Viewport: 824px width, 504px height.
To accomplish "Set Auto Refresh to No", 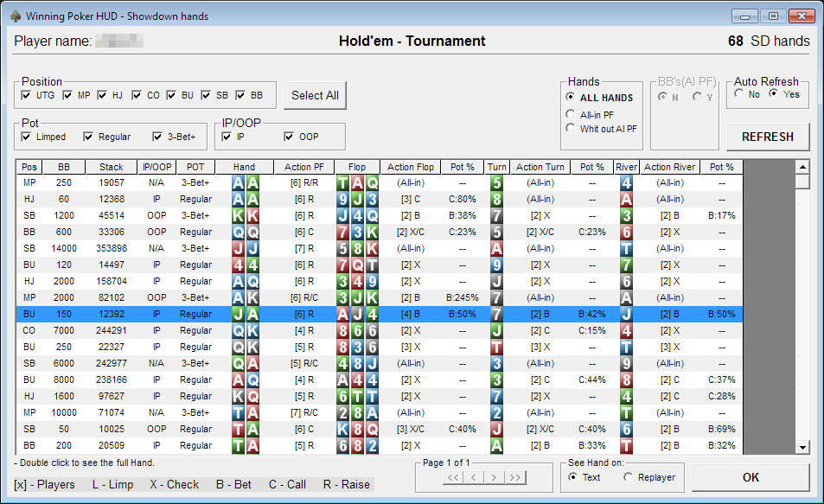I will (739, 93).
